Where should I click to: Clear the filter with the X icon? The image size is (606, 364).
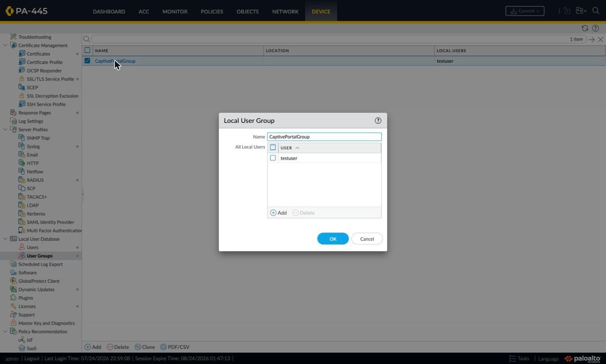pyautogui.click(x=600, y=39)
